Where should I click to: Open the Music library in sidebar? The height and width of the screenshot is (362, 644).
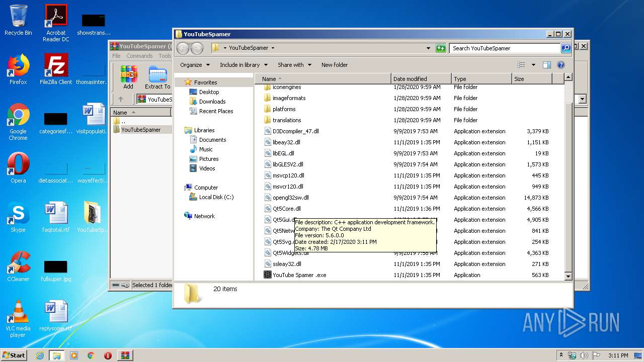(205, 149)
